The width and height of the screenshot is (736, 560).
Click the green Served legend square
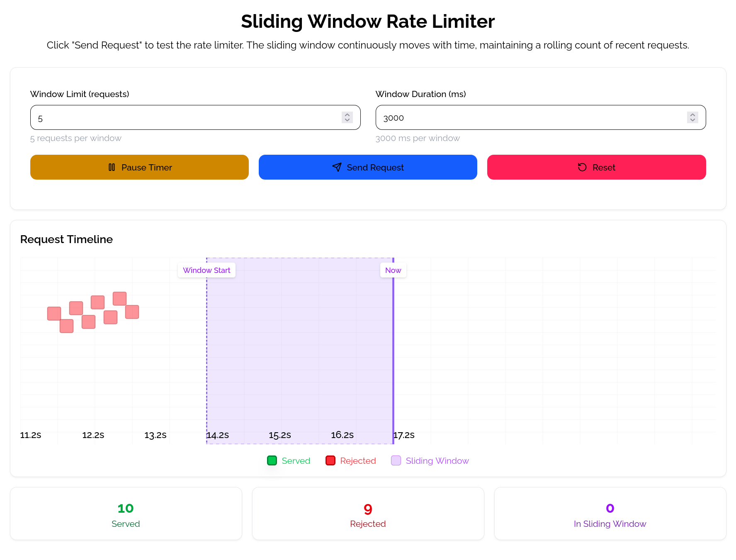tap(272, 460)
